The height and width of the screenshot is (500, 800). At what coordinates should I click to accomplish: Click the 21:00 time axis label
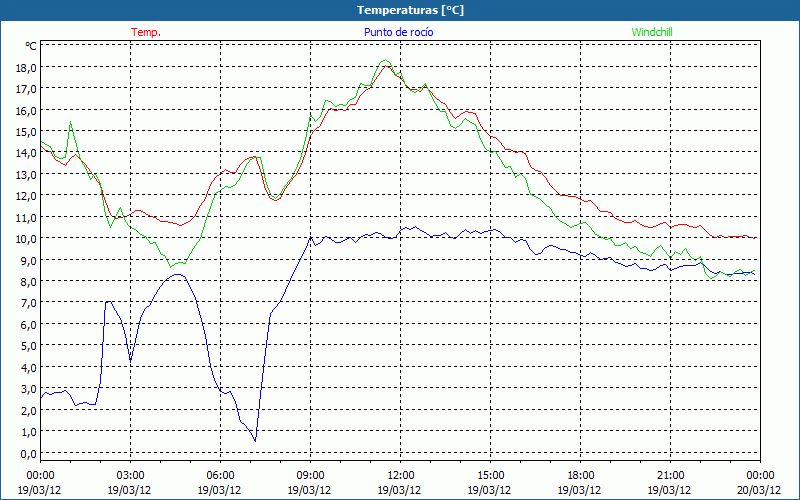click(670, 475)
